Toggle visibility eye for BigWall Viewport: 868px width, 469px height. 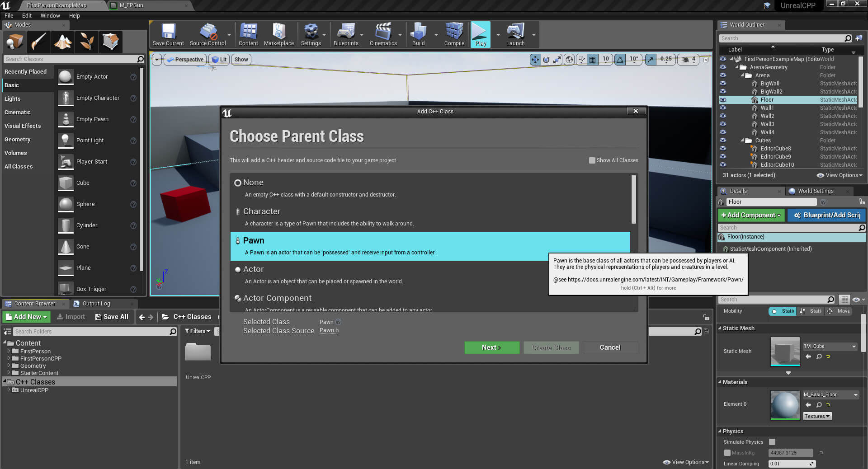tap(722, 84)
